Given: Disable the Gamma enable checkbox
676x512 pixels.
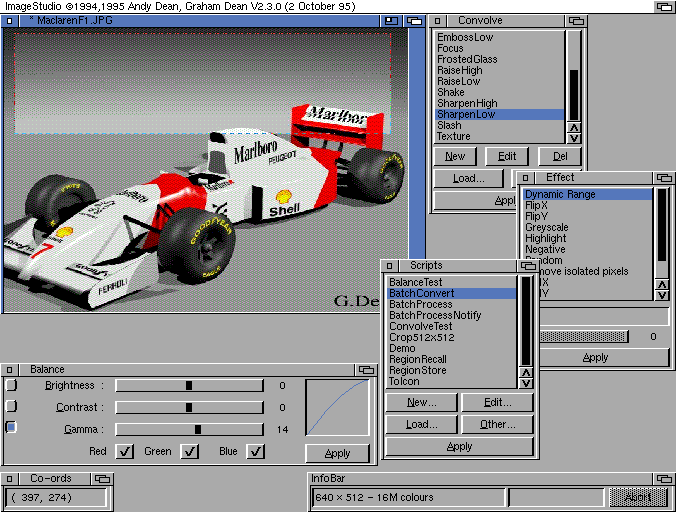Looking at the screenshot, I should tap(11, 427).
